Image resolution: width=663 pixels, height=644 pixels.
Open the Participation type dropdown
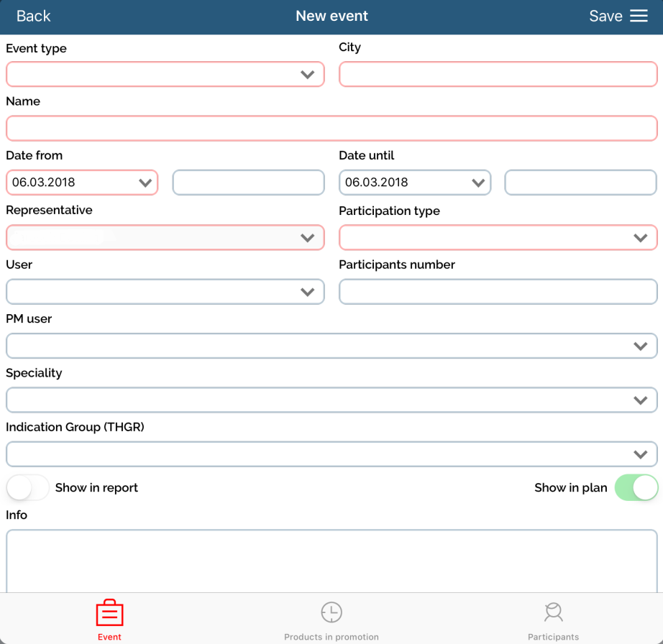coord(498,237)
